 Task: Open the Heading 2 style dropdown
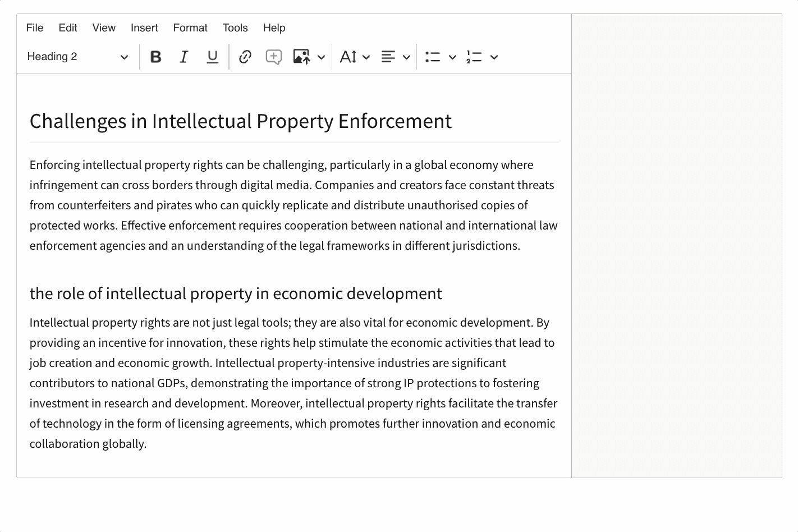tap(77, 57)
